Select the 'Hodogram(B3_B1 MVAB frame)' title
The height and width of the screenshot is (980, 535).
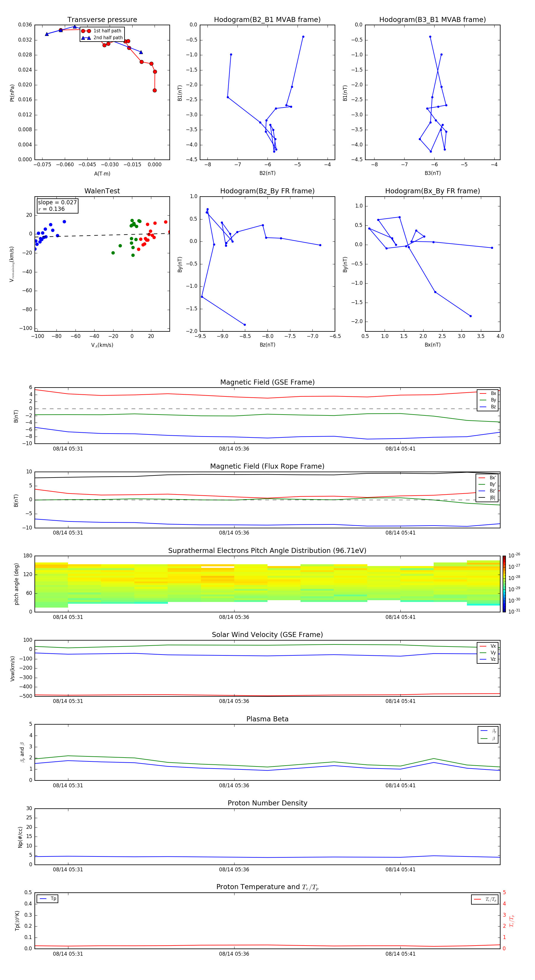coord(432,20)
